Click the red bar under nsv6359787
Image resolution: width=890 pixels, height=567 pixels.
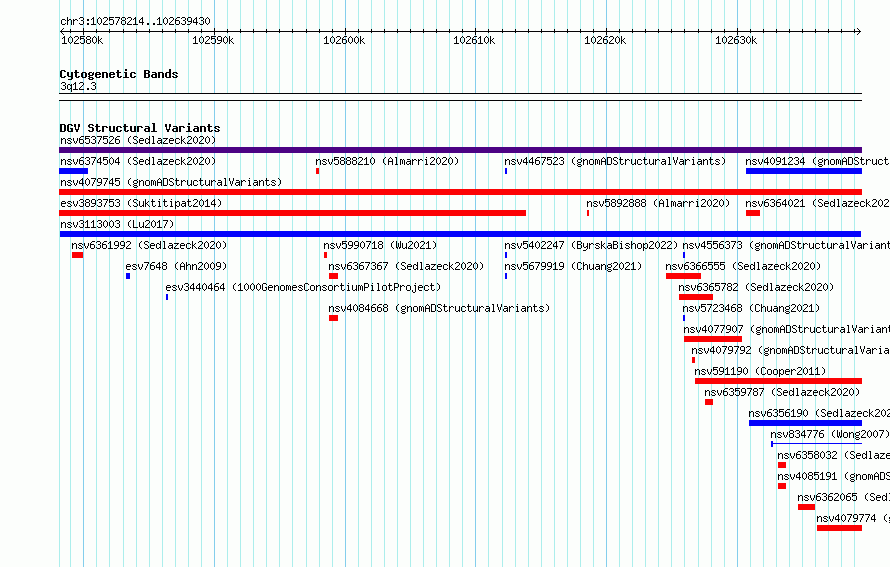(709, 402)
